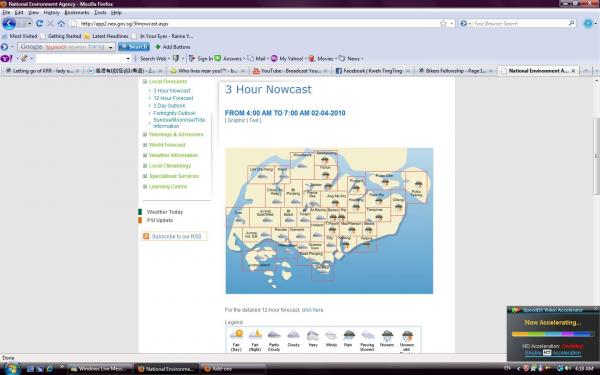The image size is (600, 375).
Task: Click the RSS icon beside Subscribe to our RSS
Action: click(x=146, y=236)
